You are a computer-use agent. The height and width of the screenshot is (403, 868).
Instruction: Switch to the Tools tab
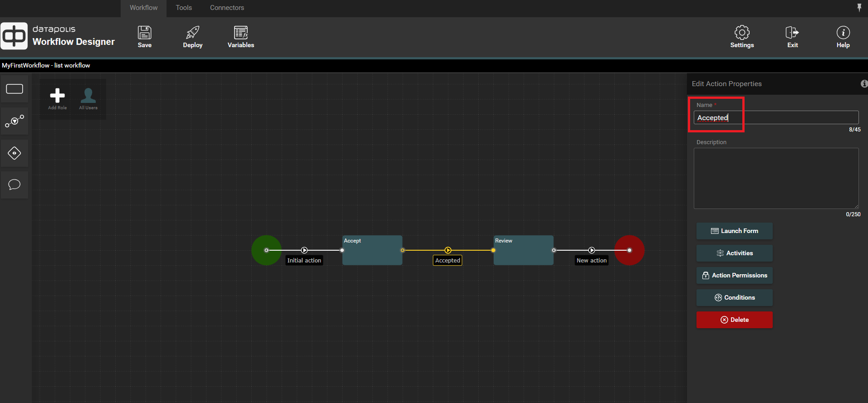184,8
